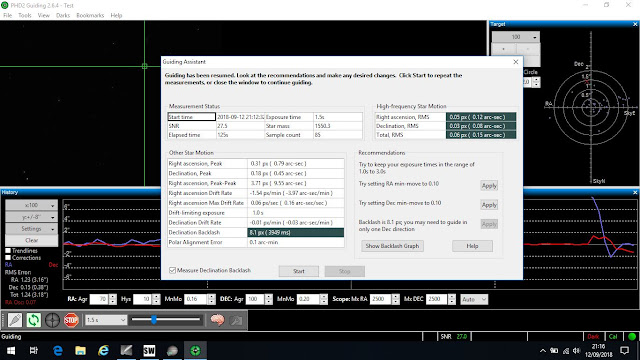
Task: Start looping exposures with green arrows icon
Action: (x=33, y=320)
